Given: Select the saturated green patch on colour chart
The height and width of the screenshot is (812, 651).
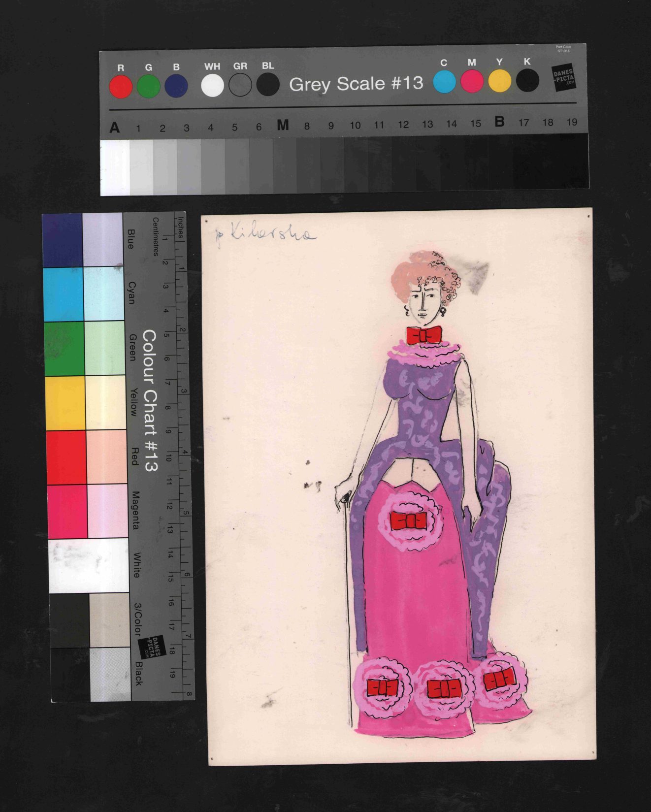Looking at the screenshot, I should coord(64,348).
